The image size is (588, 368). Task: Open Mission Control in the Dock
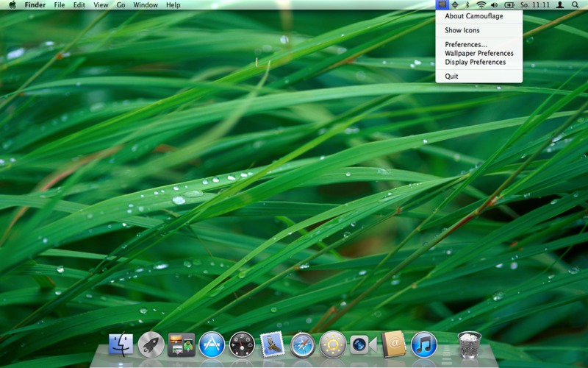181,344
